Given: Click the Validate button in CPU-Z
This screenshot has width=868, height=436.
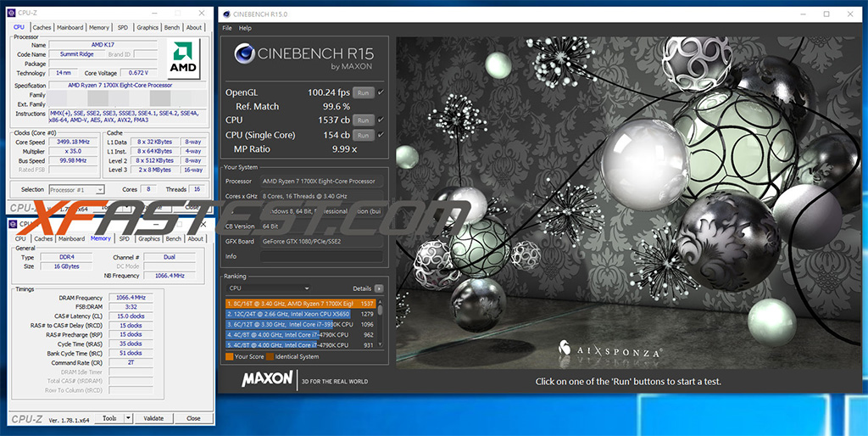Looking at the screenshot, I should [x=153, y=418].
